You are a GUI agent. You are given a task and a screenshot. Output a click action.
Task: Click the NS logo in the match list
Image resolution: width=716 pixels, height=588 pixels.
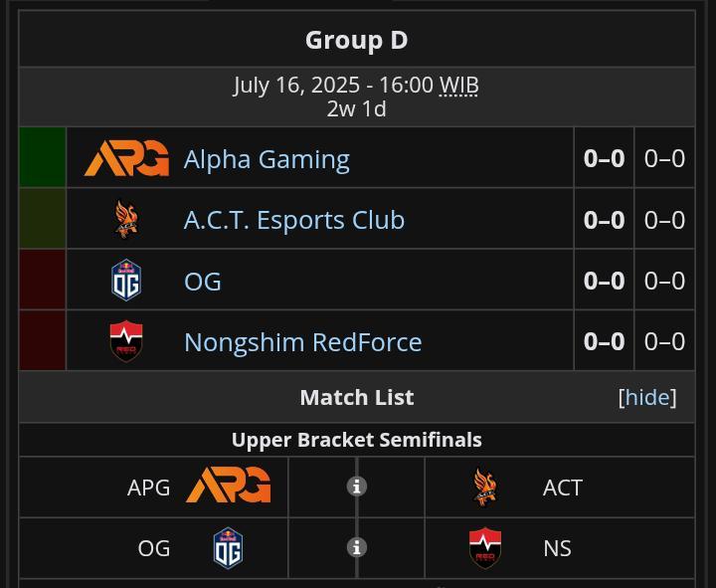tap(485, 548)
